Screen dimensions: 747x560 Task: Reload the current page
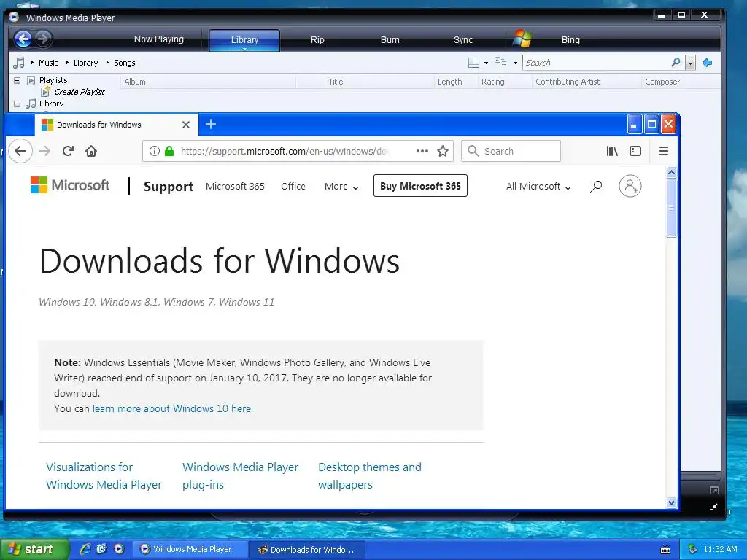68,151
